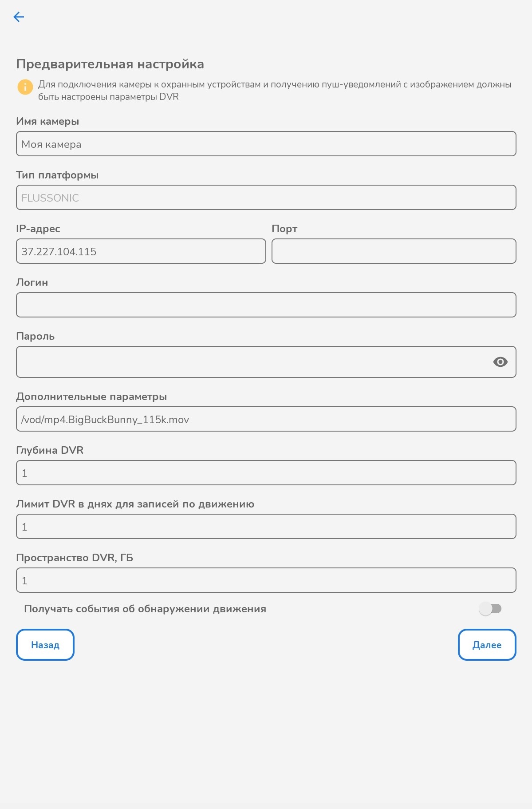The image size is (532, 809).
Task: Tap the orange info icon
Action: click(25, 87)
